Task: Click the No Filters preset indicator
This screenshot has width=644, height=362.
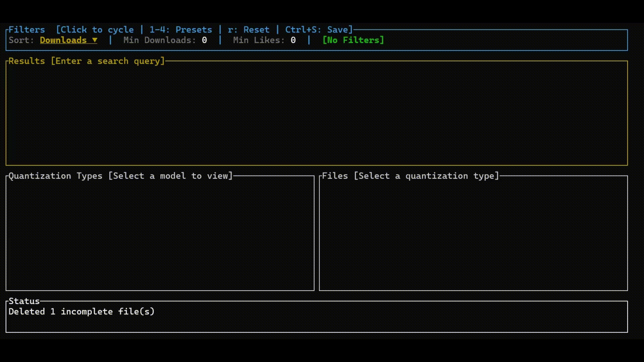Action: point(353,40)
